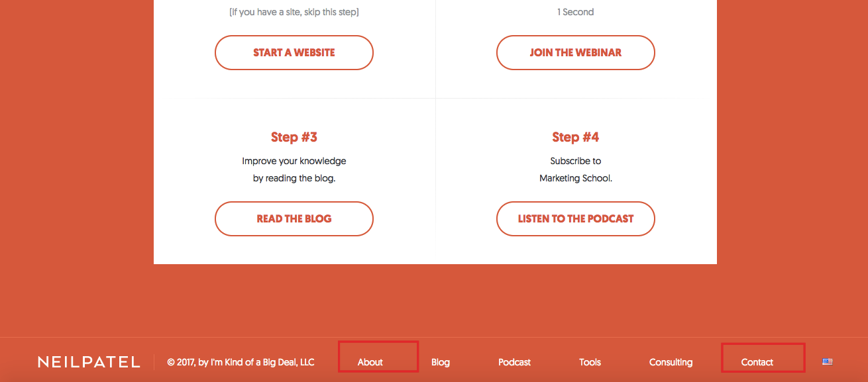
Task: Click the NEILPATEL logo in footer
Action: [x=89, y=362]
